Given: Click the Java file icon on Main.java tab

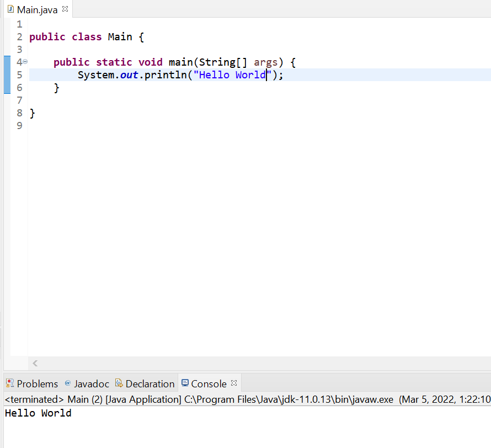Looking at the screenshot, I should [10, 9].
